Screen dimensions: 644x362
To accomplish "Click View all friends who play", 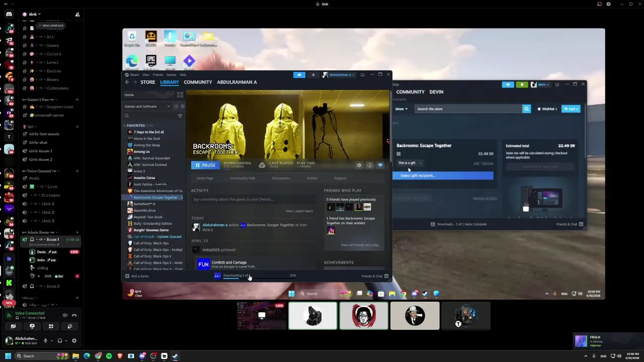I will point(360,245).
